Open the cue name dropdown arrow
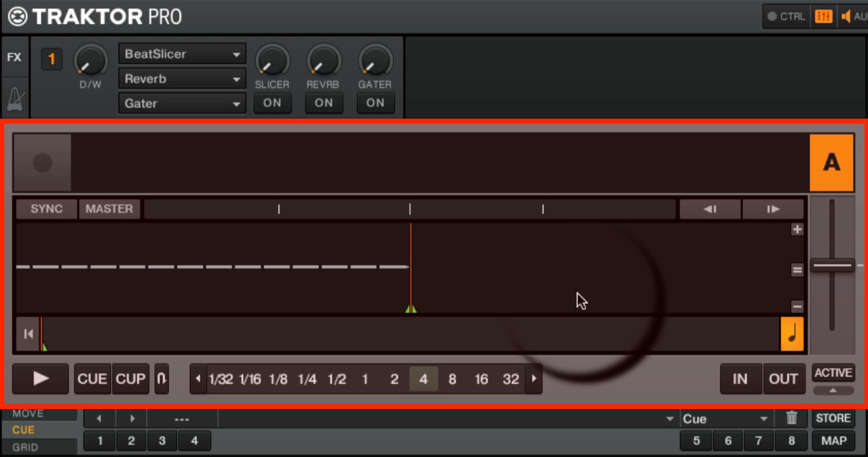Screen dimensions: 868x457 670,419
